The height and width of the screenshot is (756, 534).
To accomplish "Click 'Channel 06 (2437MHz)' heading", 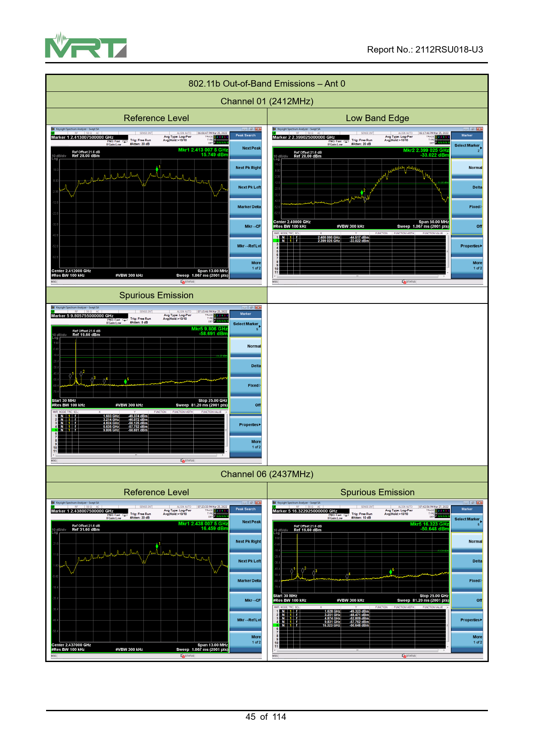I will click(x=267, y=474).
